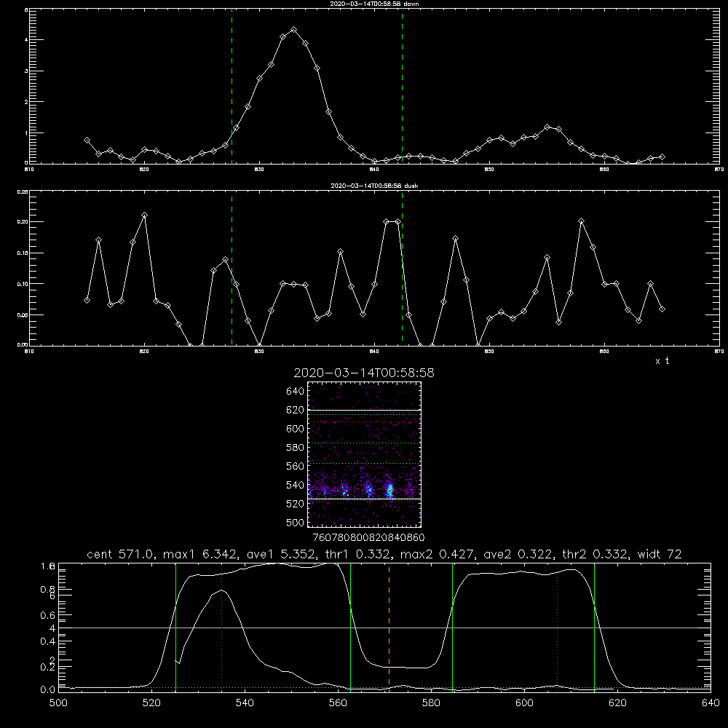Select the secondary peak marker near 855 in dawn plot
The width and height of the screenshot is (728, 728).
[547, 127]
